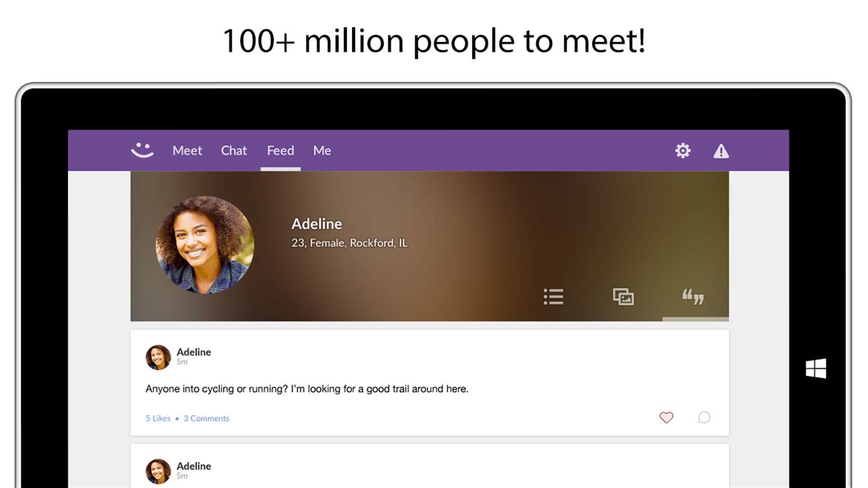Open comment bubble on cycling post
868x488 pixels.
[x=704, y=418]
